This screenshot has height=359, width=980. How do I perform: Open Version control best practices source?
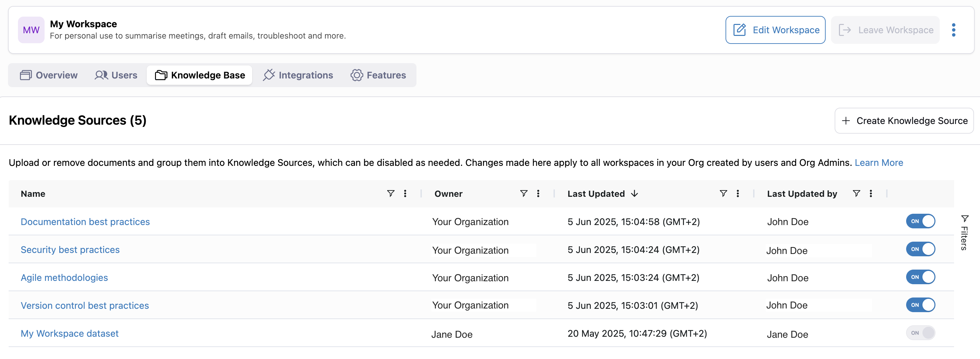(84, 305)
